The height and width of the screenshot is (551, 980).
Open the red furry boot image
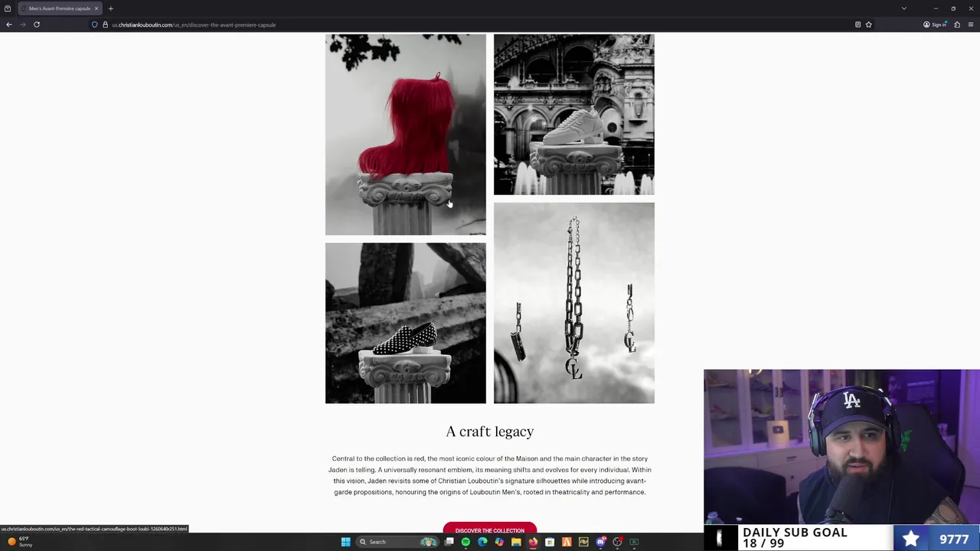click(405, 135)
